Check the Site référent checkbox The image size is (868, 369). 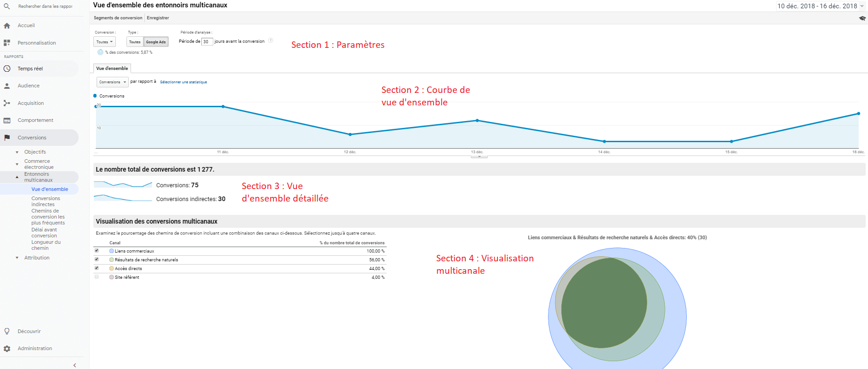(97, 277)
